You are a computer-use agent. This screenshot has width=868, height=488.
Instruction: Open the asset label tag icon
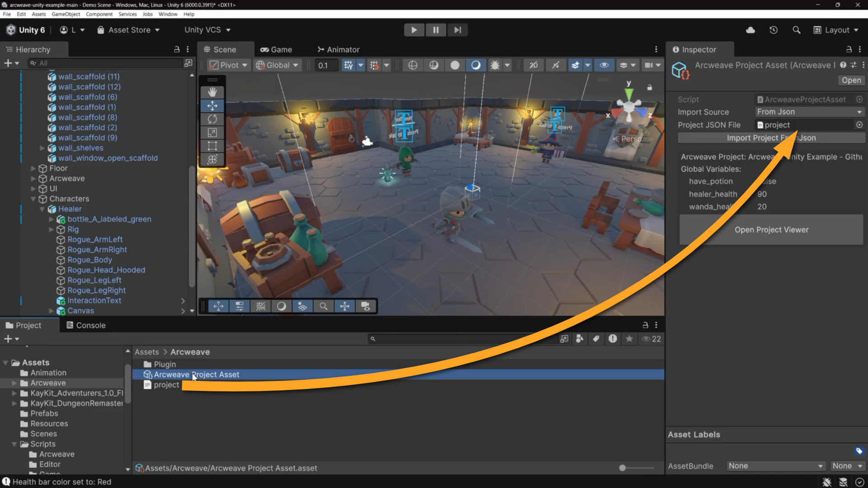pyautogui.click(x=859, y=451)
